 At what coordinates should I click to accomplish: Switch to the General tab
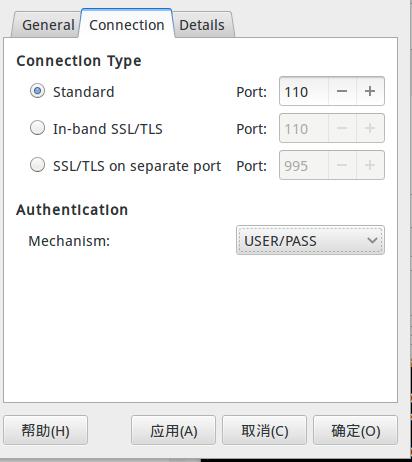46,25
